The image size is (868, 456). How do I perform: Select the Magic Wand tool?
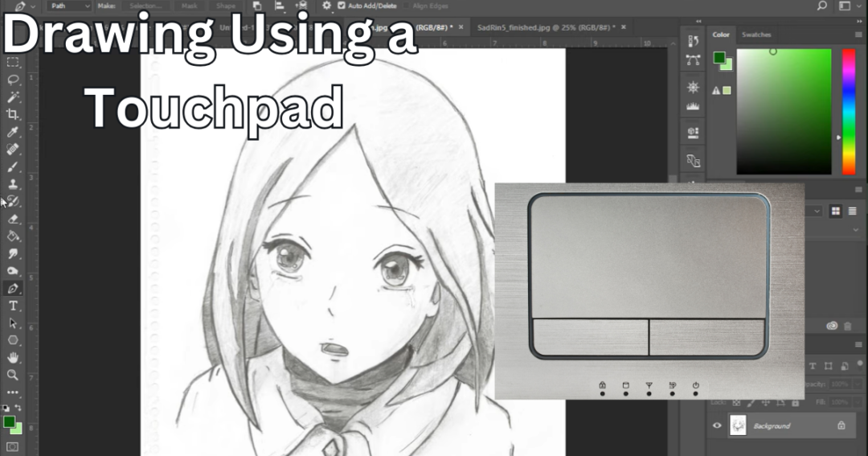coord(13,97)
